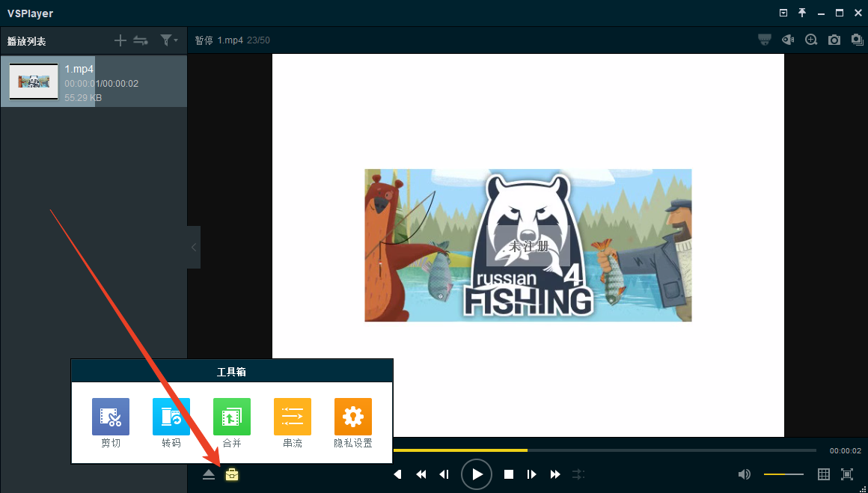
Task: Stop playback with the square button
Action: click(509, 474)
